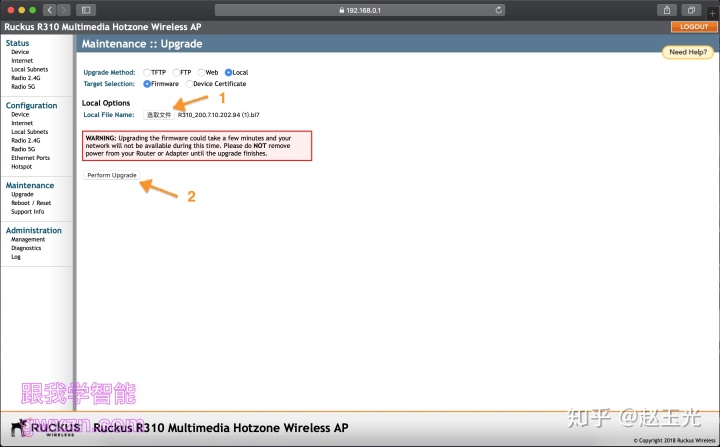
Task: Open Log under Administration
Action: pyautogui.click(x=16, y=257)
